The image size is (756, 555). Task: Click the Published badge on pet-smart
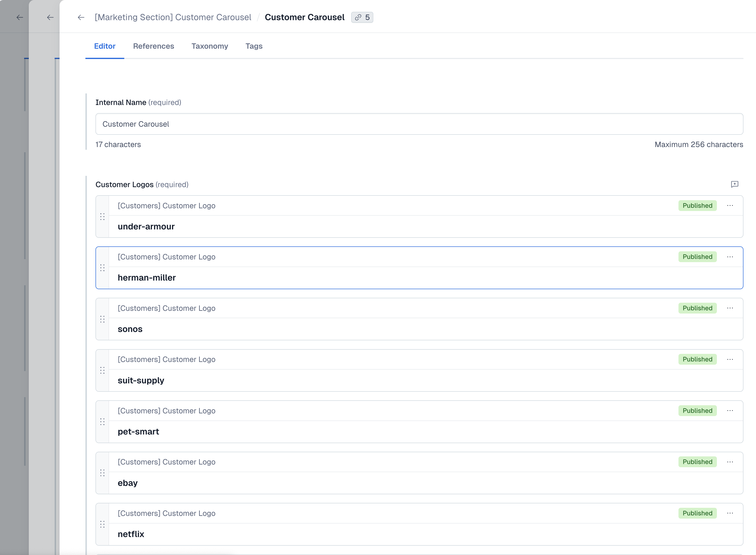click(697, 411)
